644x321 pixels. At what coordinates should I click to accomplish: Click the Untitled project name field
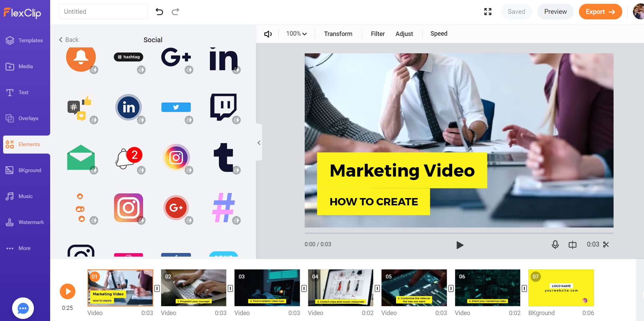point(103,12)
